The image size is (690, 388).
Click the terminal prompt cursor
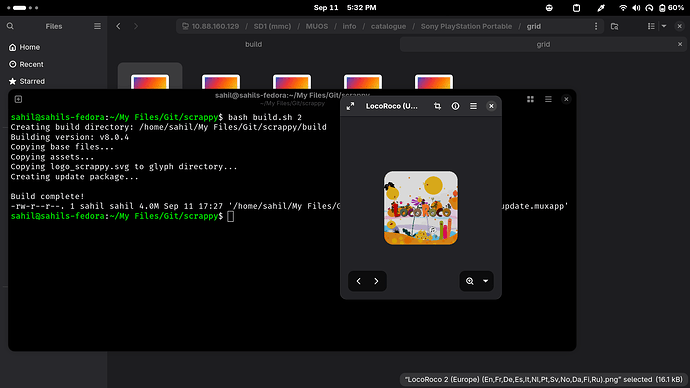coord(231,216)
